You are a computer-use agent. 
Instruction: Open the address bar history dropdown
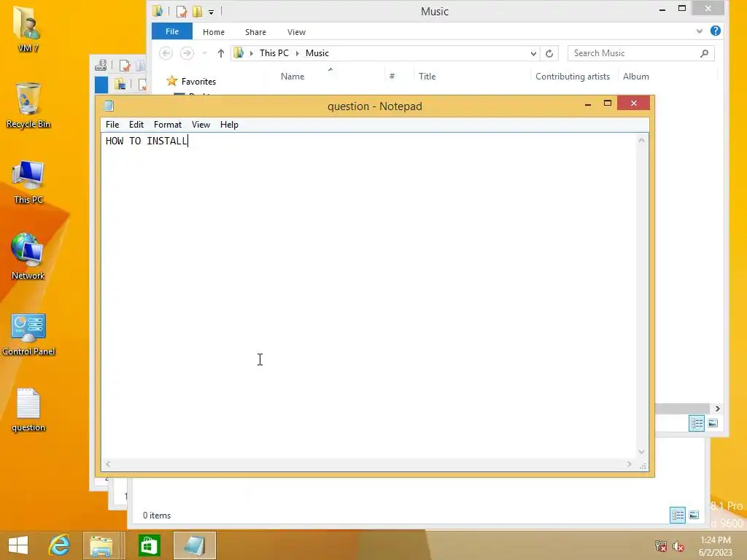click(533, 53)
